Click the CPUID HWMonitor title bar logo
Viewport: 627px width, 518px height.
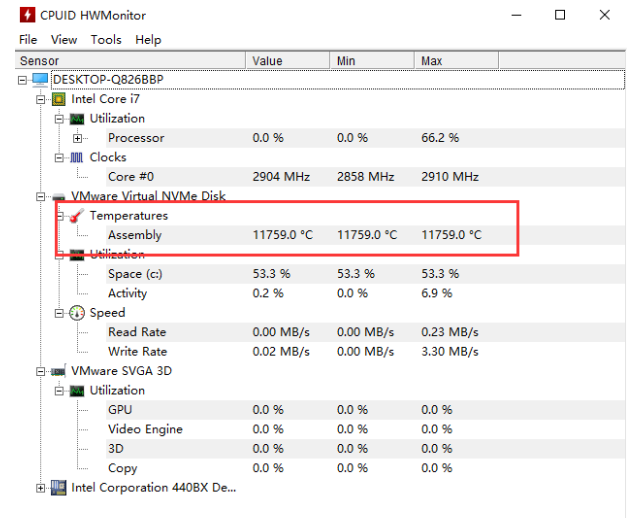(x=27, y=15)
